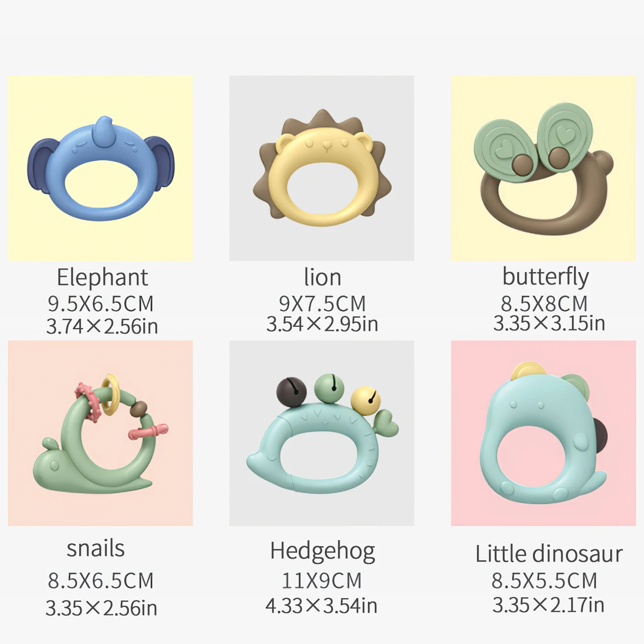Click the Elephant label text
The width and height of the screenshot is (644, 644).
point(102,278)
